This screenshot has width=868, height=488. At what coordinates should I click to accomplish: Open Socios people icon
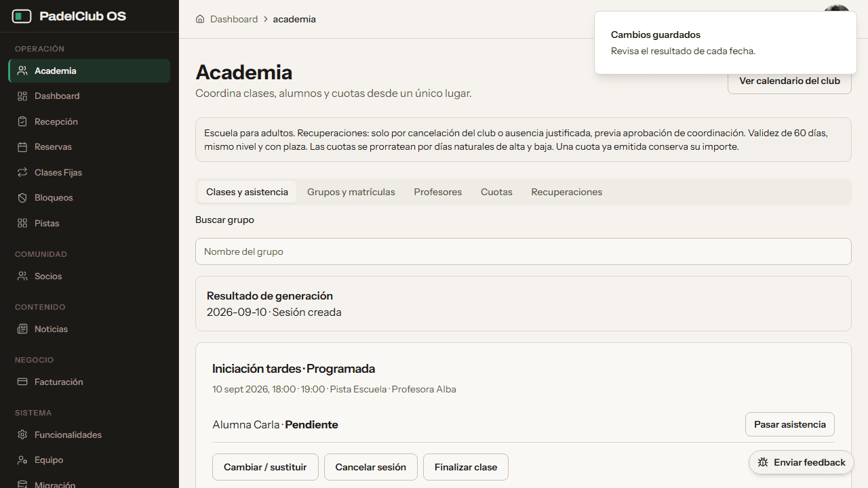(22, 276)
